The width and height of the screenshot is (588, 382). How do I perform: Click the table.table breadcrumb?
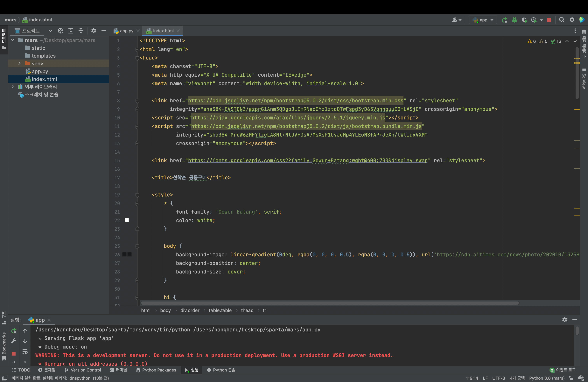pos(220,310)
